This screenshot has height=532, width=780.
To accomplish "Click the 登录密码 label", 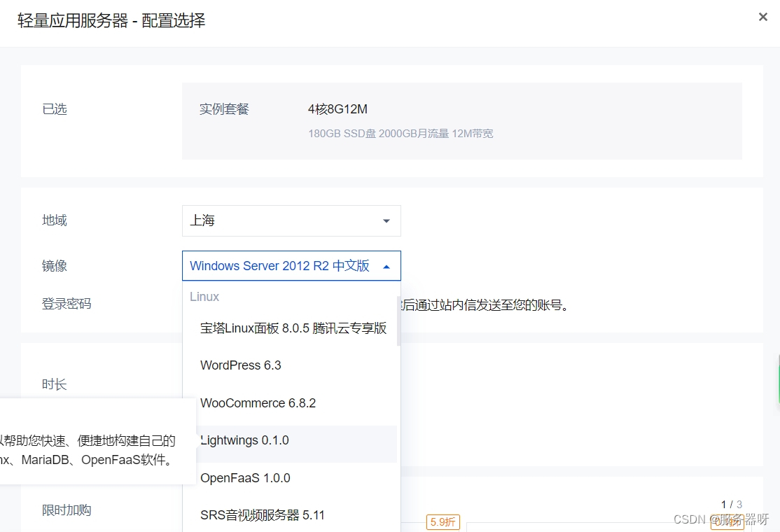I will (67, 304).
